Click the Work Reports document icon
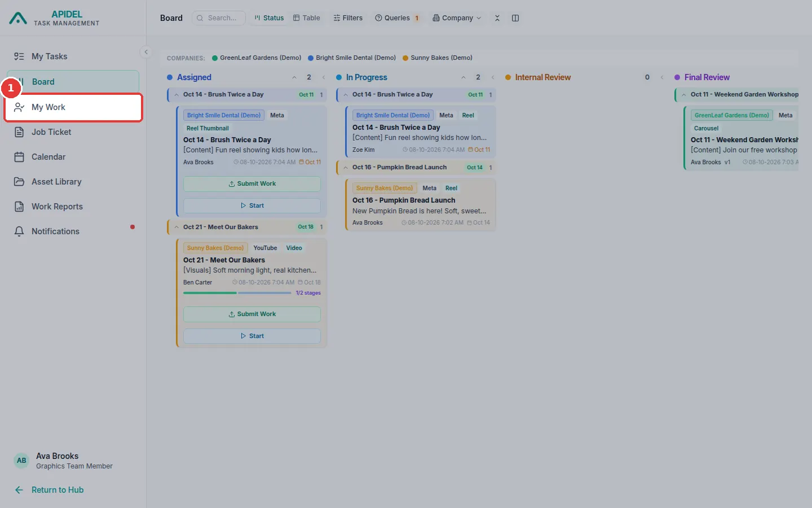The height and width of the screenshot is (508, 812). pos(19,207)
